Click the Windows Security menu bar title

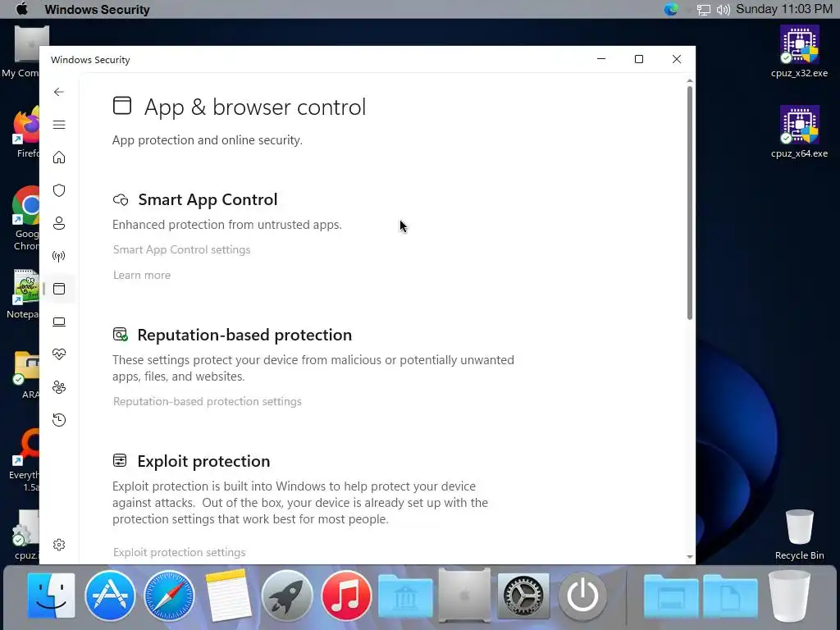[97, 10]
